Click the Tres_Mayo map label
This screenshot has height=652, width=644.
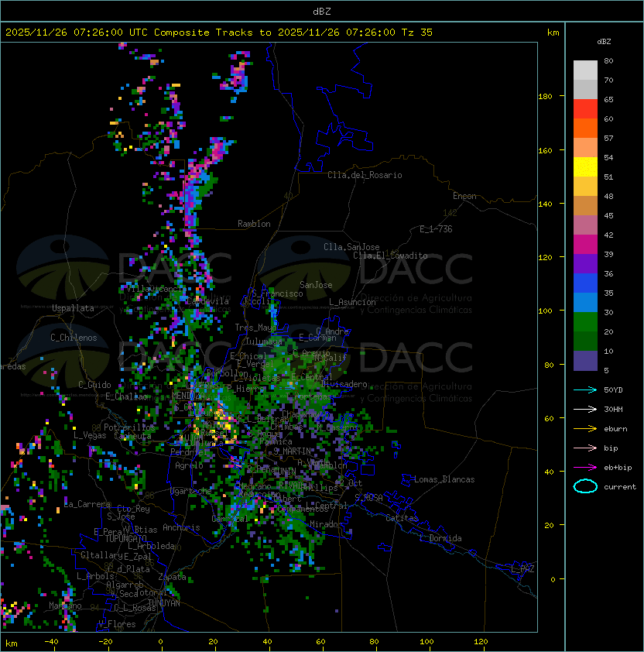[x=255, y=328]
